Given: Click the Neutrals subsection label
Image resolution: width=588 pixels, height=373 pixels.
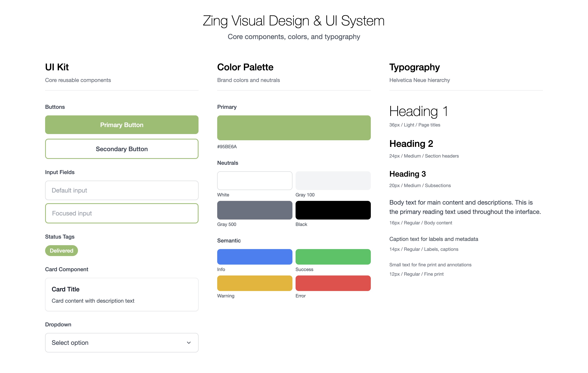Looking at the screenshot, I should (227, 163).
